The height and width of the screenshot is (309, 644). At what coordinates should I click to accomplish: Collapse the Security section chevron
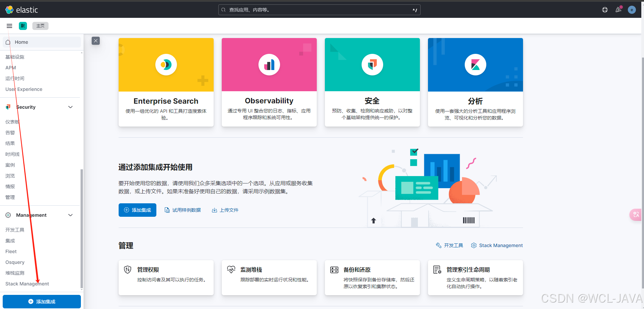(70, 107)
